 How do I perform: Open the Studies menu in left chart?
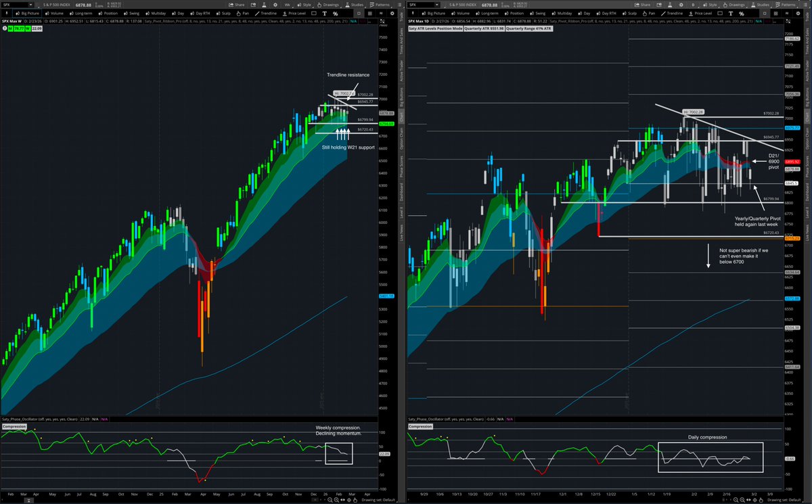[x=354, y=5]
